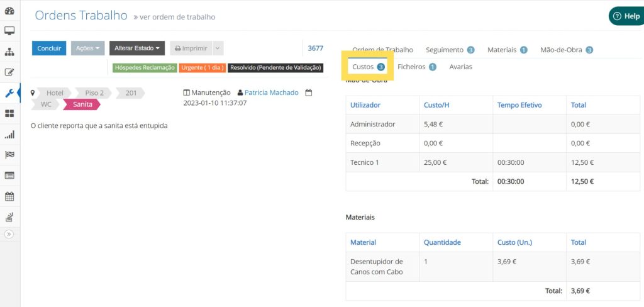
Task: Select the wrench work orders icon
Action: point(9,93)
